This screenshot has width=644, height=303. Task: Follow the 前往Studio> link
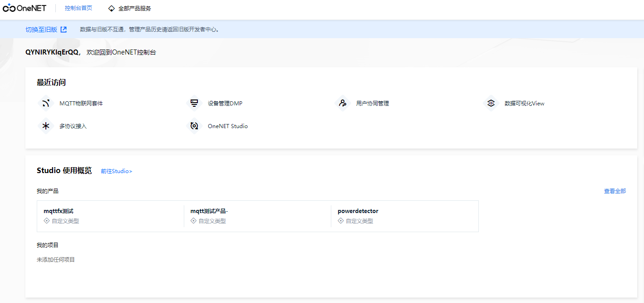(x=117, y=171)
